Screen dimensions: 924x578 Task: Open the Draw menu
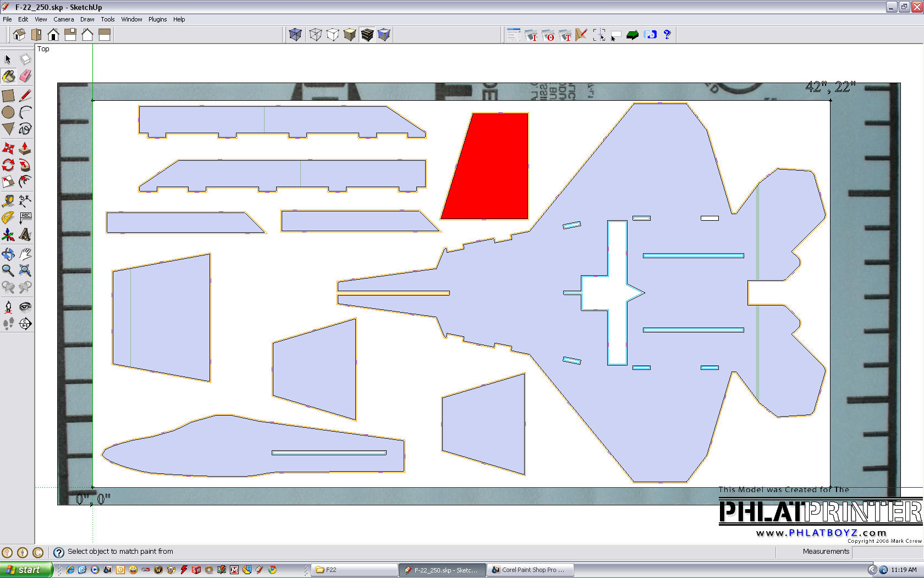(x=87, y=19)
